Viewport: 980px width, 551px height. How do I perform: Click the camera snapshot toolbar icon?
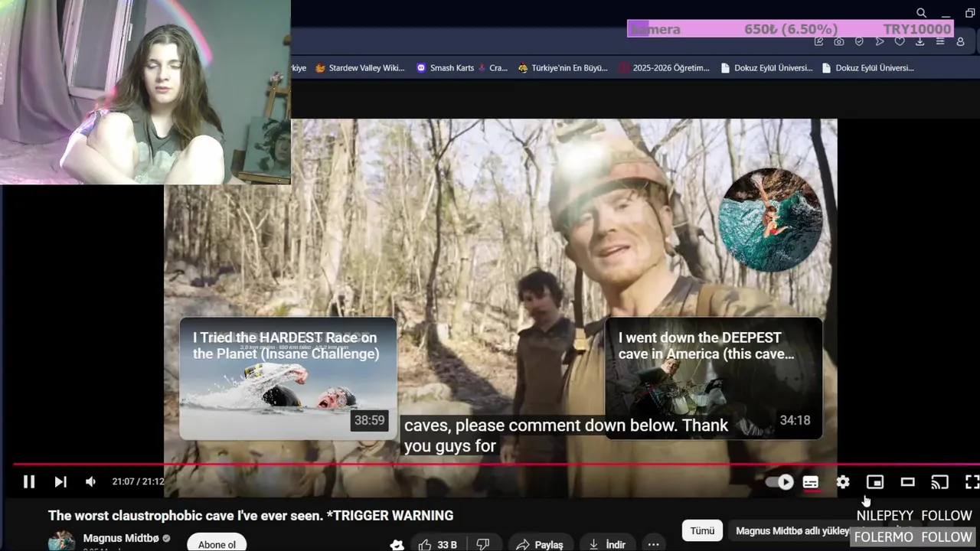[839, 41]
